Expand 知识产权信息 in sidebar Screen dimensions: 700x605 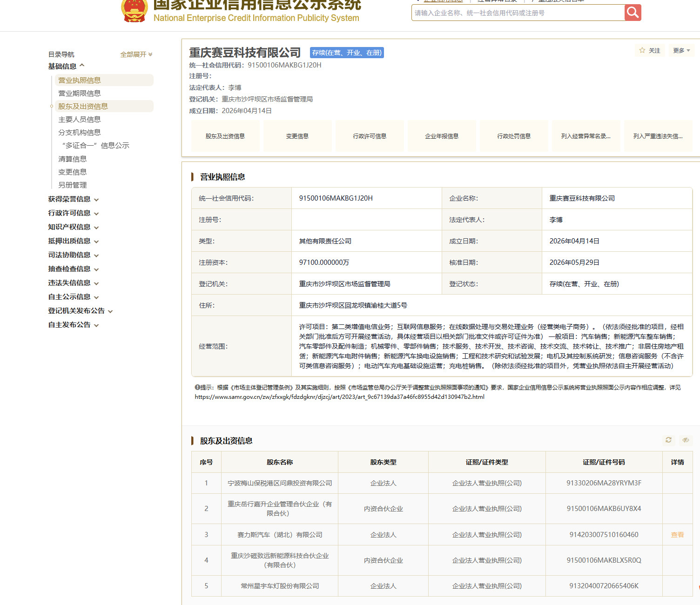coord(74,227)
